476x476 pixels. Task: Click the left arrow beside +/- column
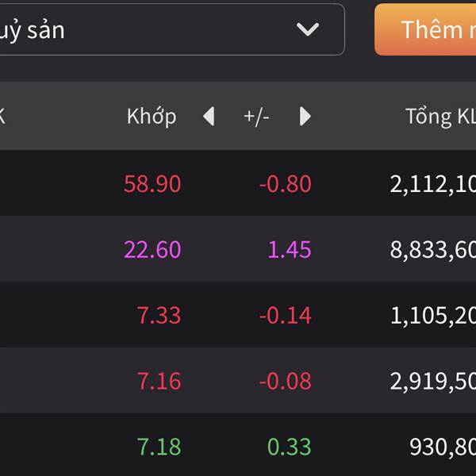click(x=209, y=117)
